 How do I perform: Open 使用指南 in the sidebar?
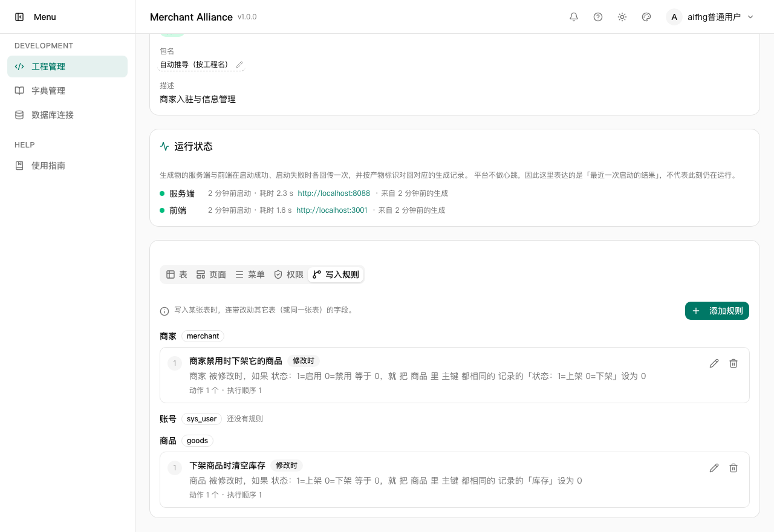click(x=67, y=166)
